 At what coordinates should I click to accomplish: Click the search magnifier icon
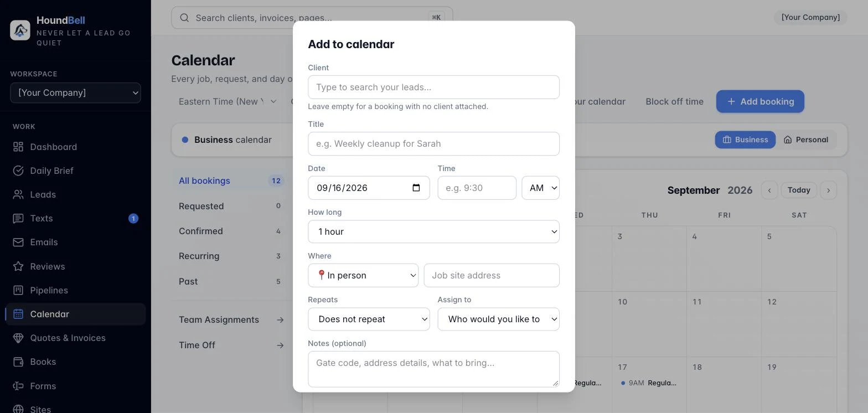pos(185,18)
